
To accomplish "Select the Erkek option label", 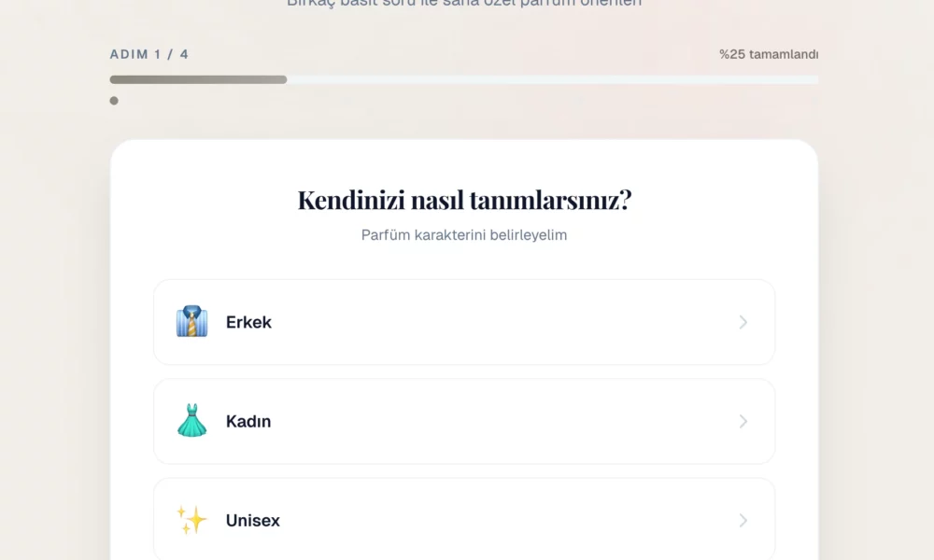I will pos(248,322).
